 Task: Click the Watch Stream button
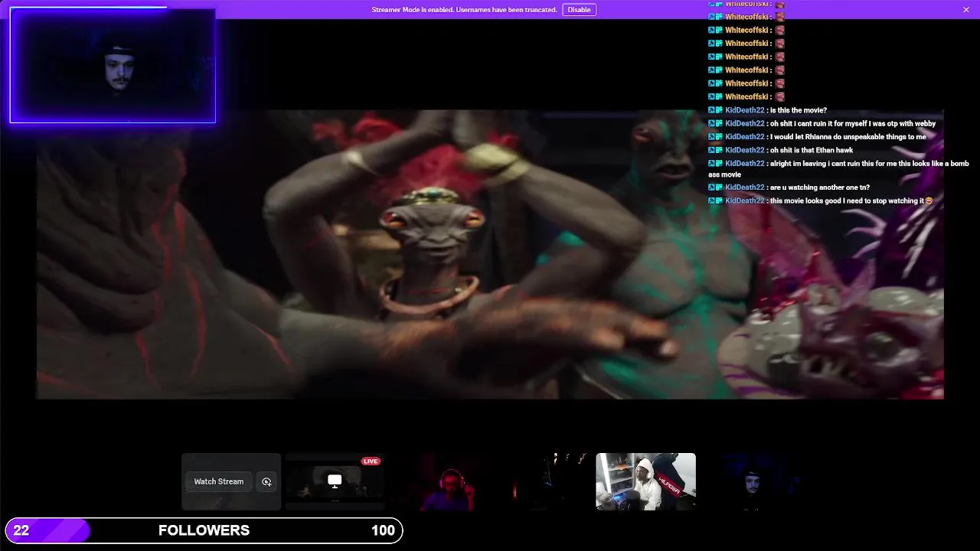(x=218, y=481)
